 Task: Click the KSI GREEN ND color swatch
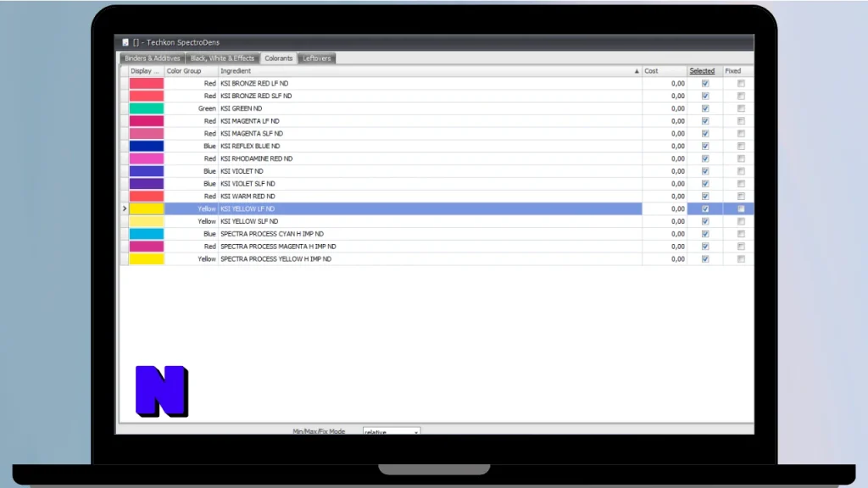(147, 108)
